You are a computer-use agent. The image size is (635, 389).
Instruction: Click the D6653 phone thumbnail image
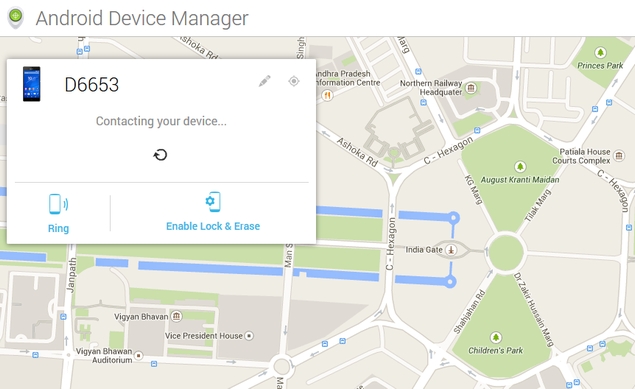click(32, 84)
